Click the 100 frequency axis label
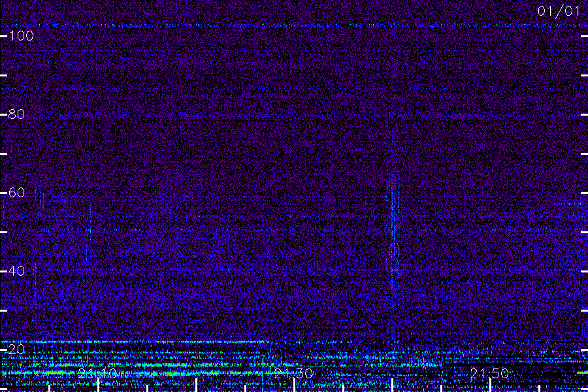588x392 pixels. pyautogui.click(x=21, y=36)
